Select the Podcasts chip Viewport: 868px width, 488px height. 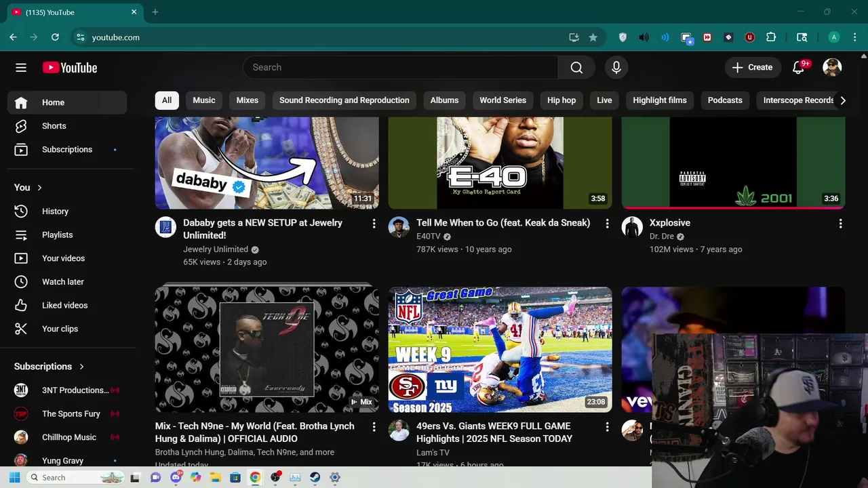point(725,100)
